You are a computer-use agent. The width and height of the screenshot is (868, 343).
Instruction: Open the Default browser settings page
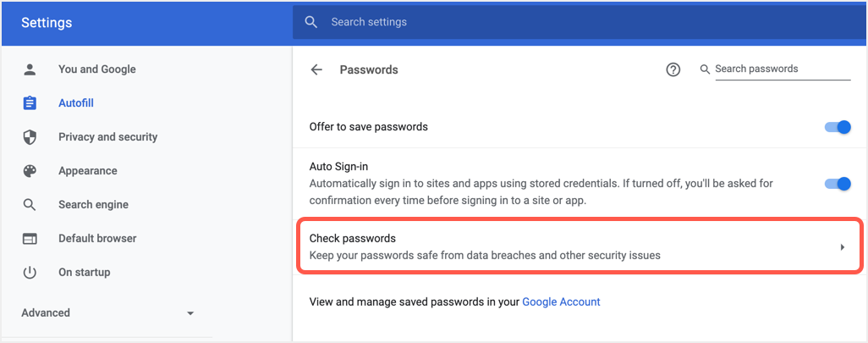(x=97, y=239)
